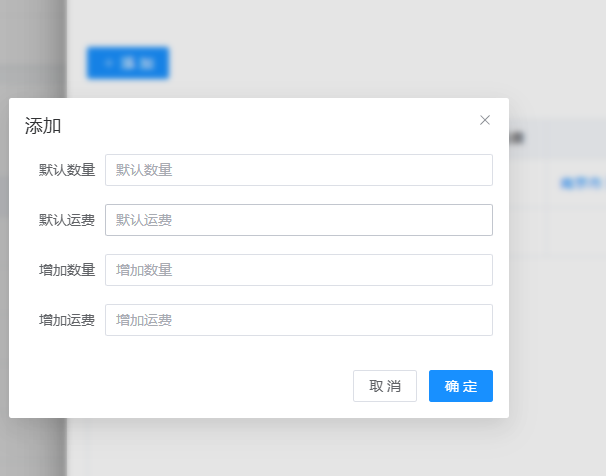The height and width of the screenshot is (476, 606).
Task: Click the dimmed overlay below the dialog
Action: pyautogui.click(x=300, y=448)
